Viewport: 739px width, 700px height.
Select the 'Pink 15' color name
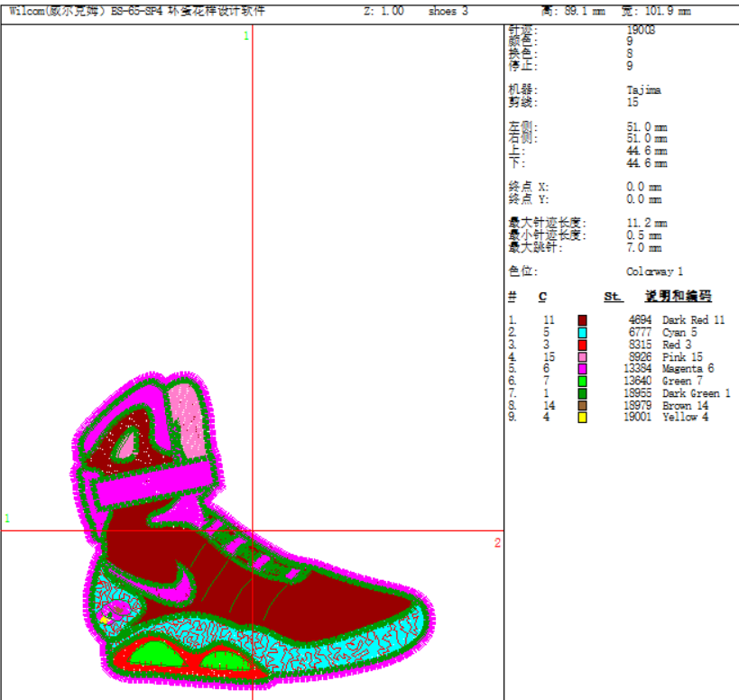[x=682, y=357]
